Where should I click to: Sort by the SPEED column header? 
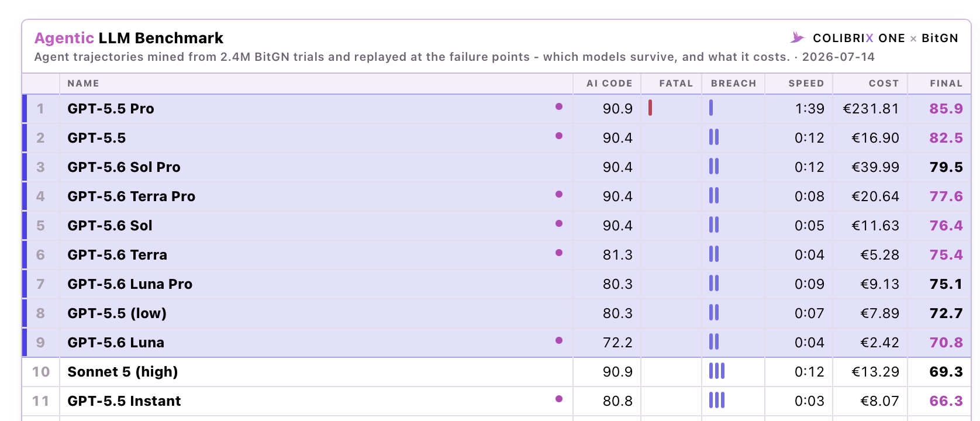coord(806,84)
